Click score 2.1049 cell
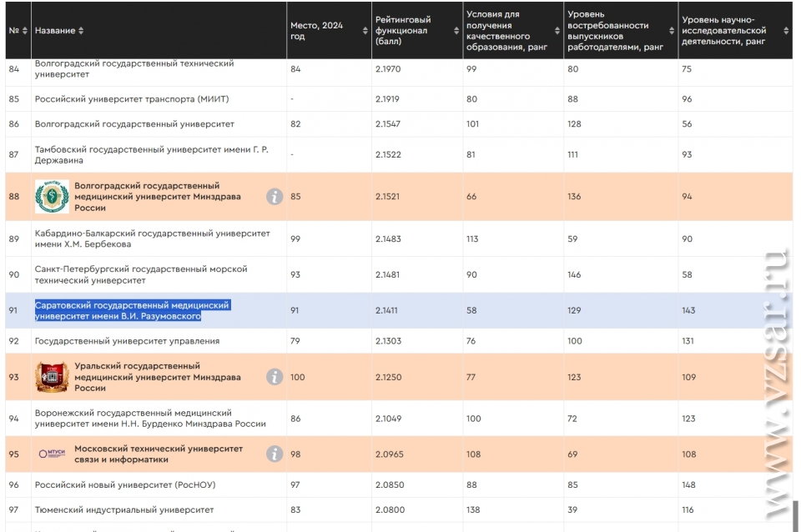The height and width of the screenshot is (532, 801). point(388,419)
